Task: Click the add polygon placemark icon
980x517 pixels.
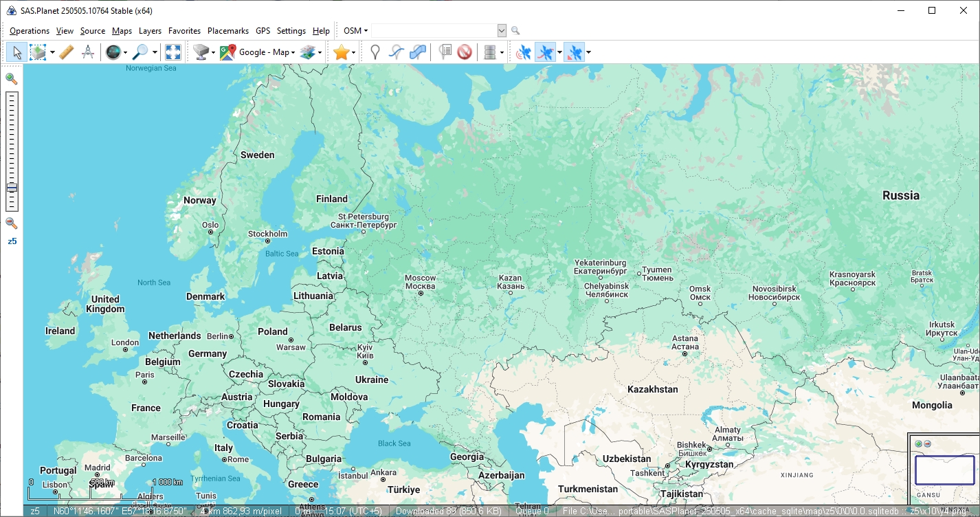Action: coord(418,52)
